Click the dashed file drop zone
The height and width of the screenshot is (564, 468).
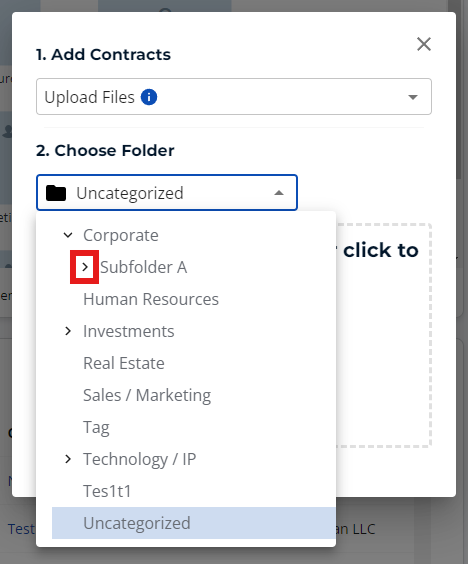(x=383, y=335)
